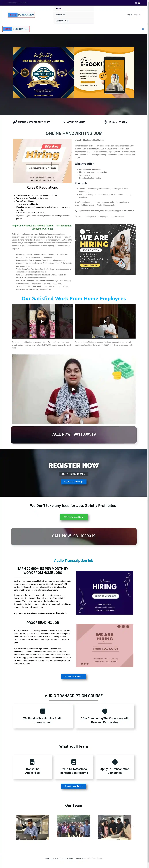Image resolution: width=149 pixels, height=868 pixels.
Task: Click the clock icon beside 10:00 AM - 06:00 PM
Action: tap(105, 122)
